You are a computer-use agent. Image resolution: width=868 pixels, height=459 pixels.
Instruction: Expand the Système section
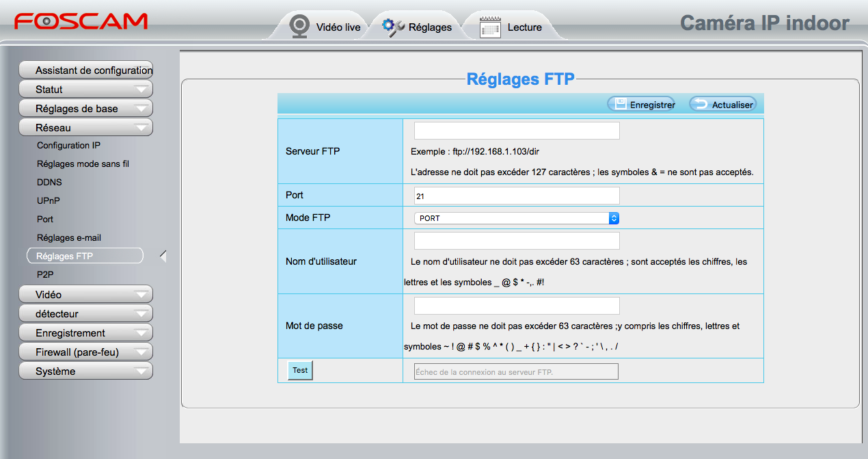point(85,371)
